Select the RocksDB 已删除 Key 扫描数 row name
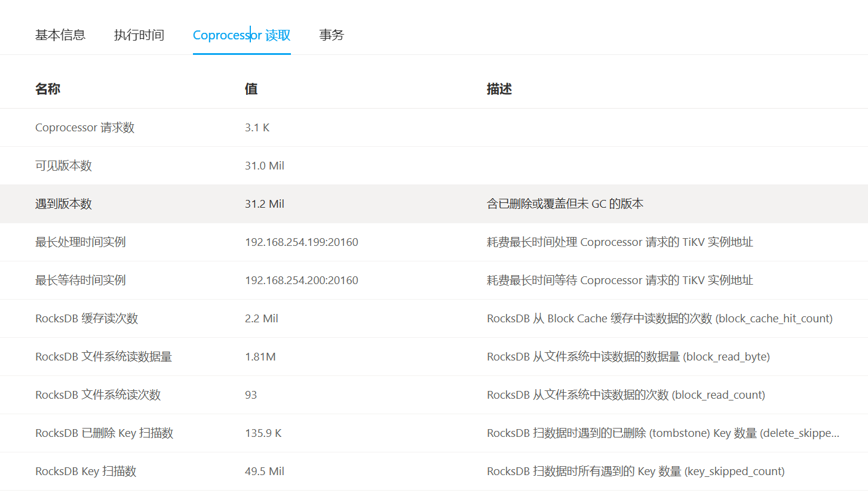The width and height of the screenshot is (868, 493). (105, 433)
